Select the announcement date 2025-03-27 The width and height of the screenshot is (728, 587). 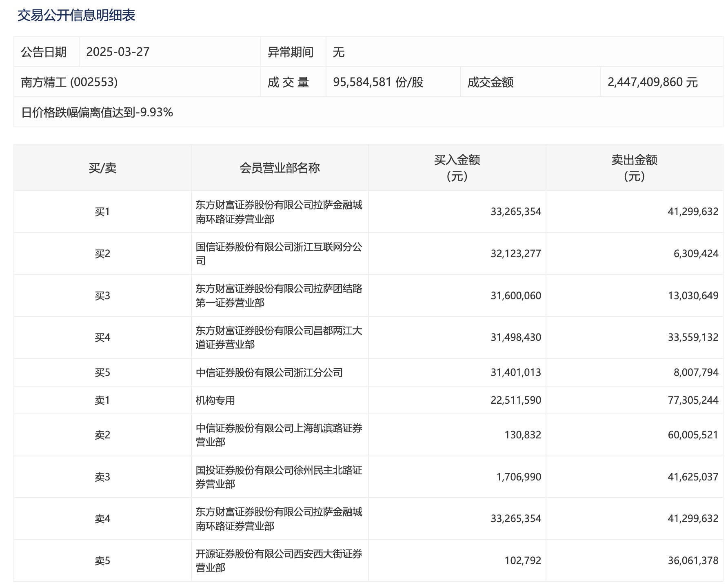click(118, 52)
